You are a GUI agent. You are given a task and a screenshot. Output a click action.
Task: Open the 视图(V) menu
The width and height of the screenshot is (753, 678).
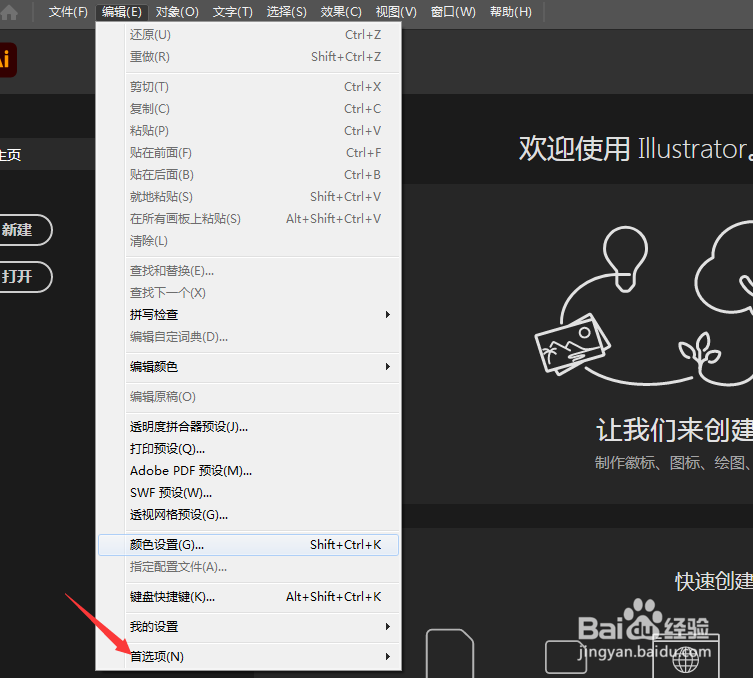tap(396, 12)
